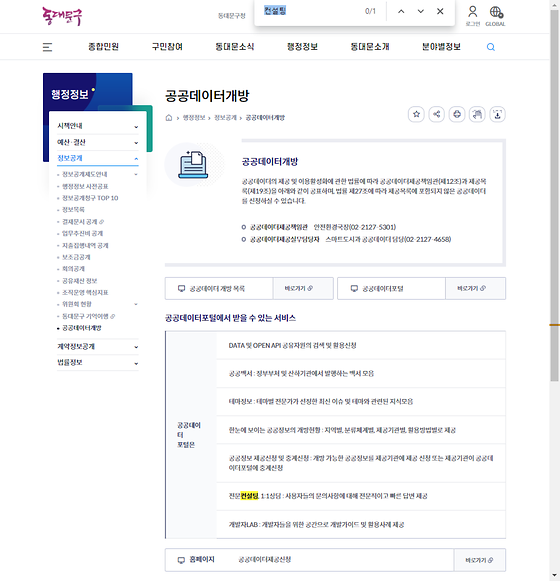Click 바로가기 for 공공데이터포털
Screen dimensions: 560x581
click(475, 288)
